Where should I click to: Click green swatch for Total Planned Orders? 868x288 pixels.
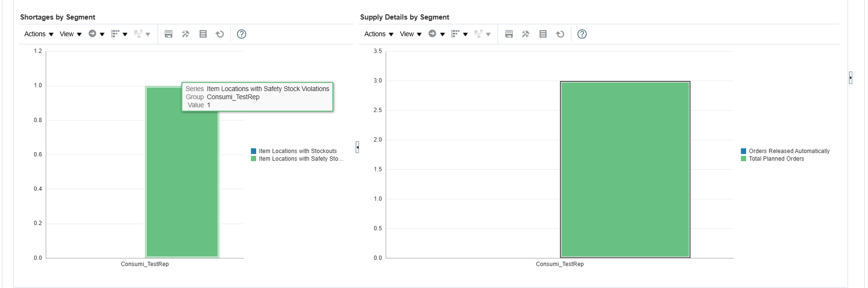coord(744,159)
